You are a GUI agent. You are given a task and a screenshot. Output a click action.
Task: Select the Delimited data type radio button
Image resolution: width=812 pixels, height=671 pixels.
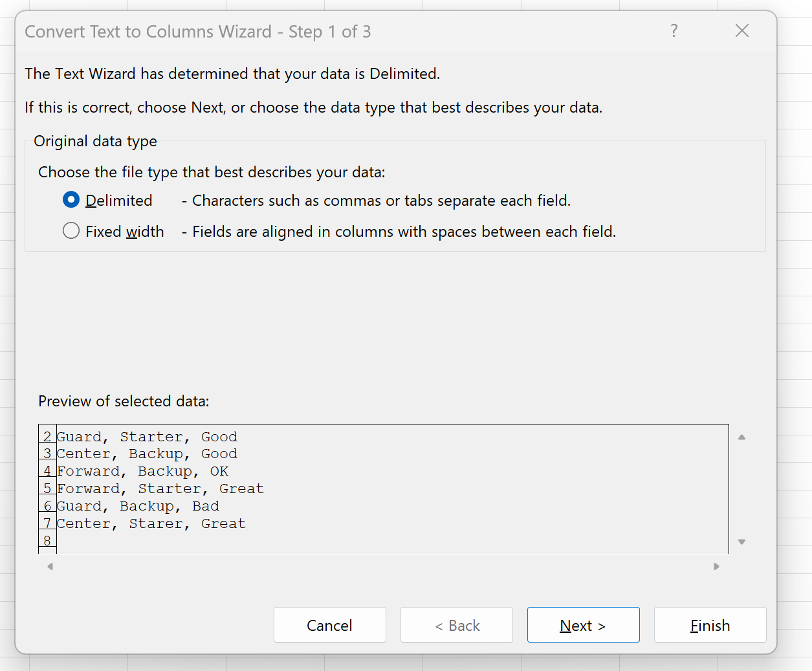pos(71,200)
